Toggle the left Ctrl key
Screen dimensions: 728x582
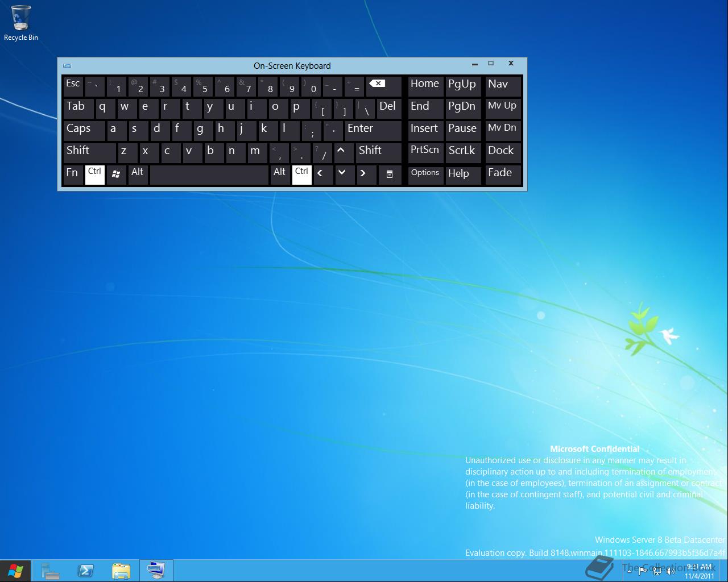(94, 174)
